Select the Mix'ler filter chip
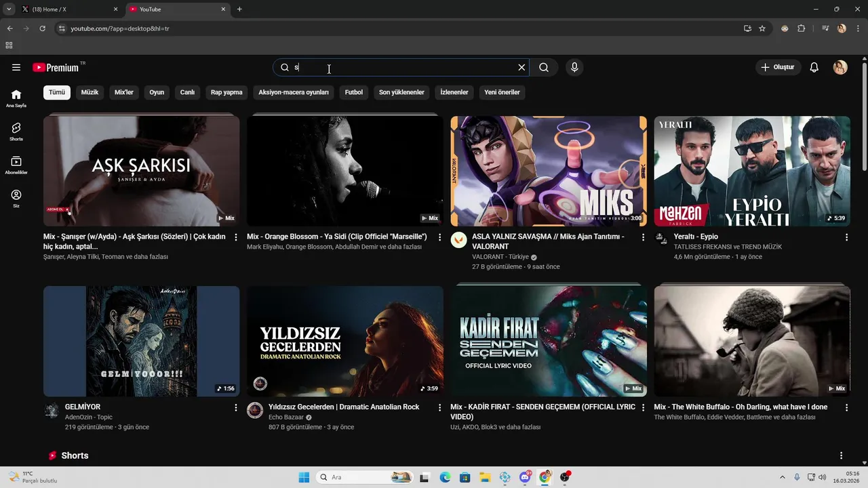This screenshot has width=868, height=488. pos(124,92)
